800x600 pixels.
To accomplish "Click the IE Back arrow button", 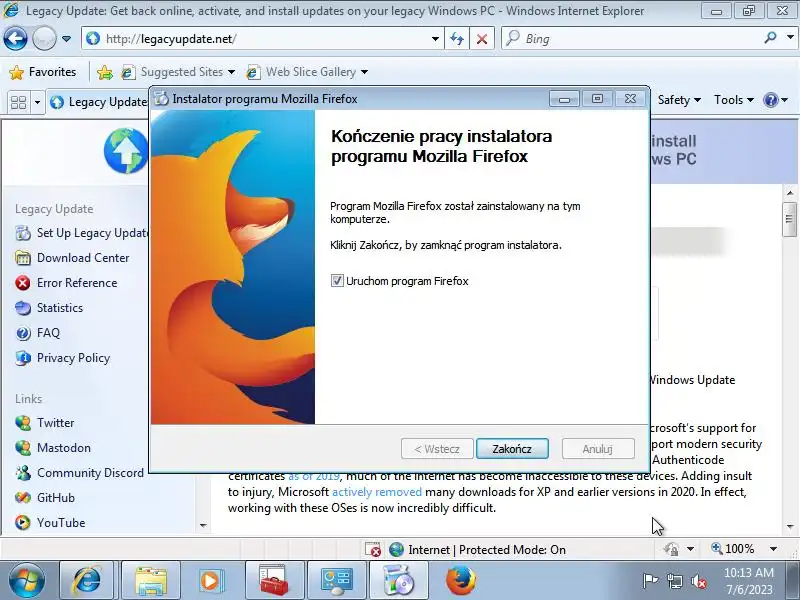I will coord(15,38).
